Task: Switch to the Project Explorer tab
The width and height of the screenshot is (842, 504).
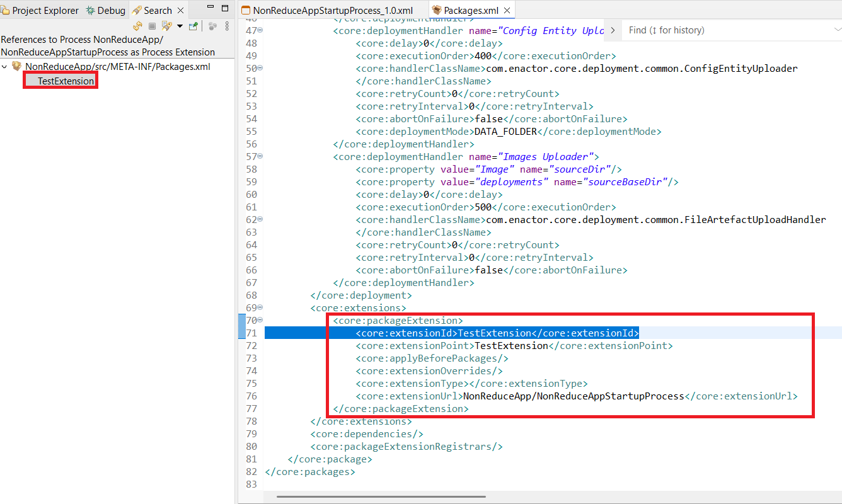Action: point(40,11)
